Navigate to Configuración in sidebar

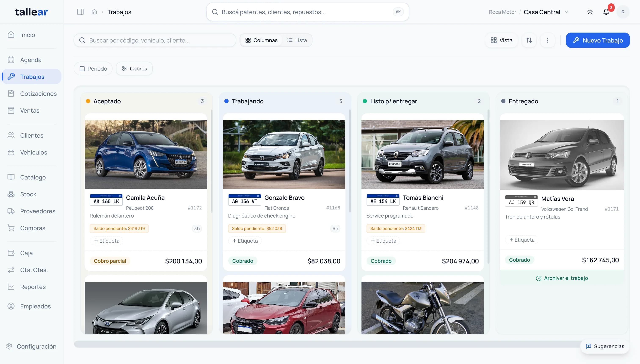[x=36, y=346]
